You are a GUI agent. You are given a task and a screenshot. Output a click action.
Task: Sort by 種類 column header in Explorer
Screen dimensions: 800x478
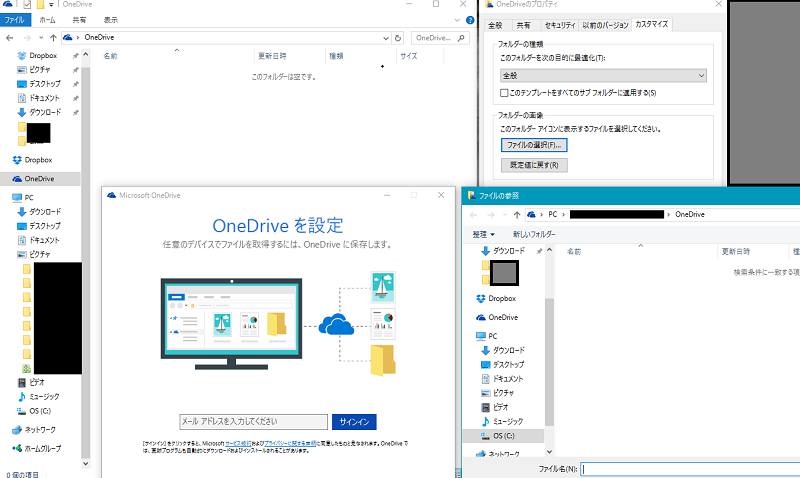click(336, 56)
